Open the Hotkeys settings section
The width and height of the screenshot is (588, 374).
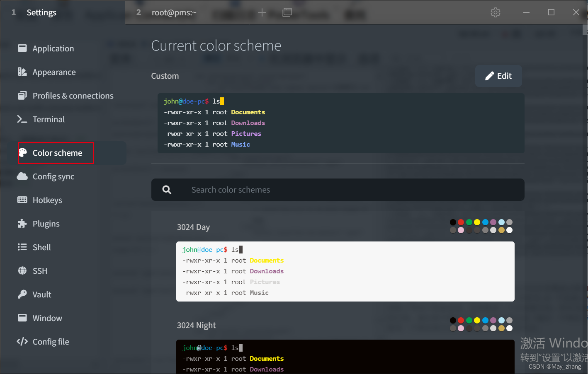[x=47, y=200]
